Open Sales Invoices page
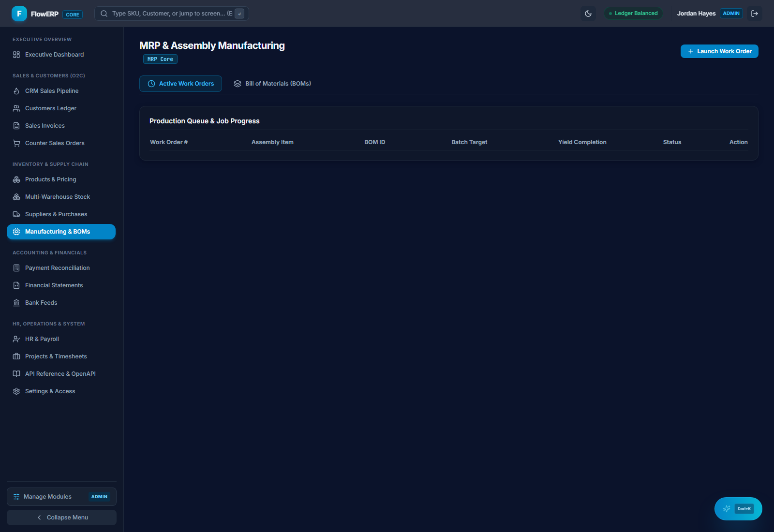 pos(61,126)
